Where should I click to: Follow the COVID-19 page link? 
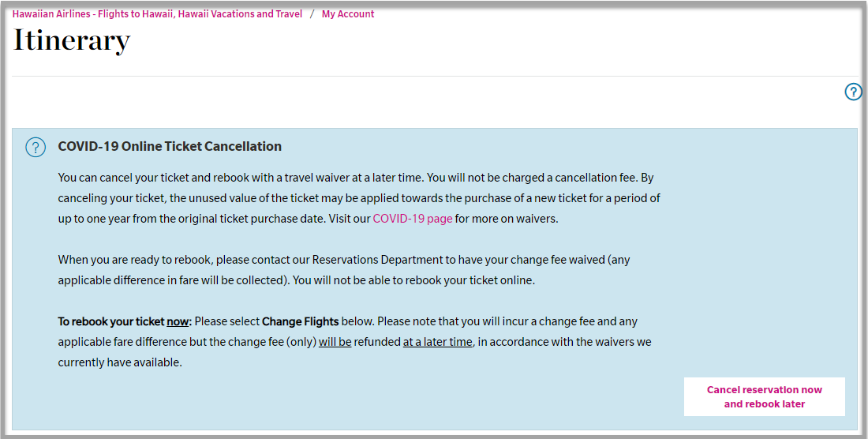[413, 219]
